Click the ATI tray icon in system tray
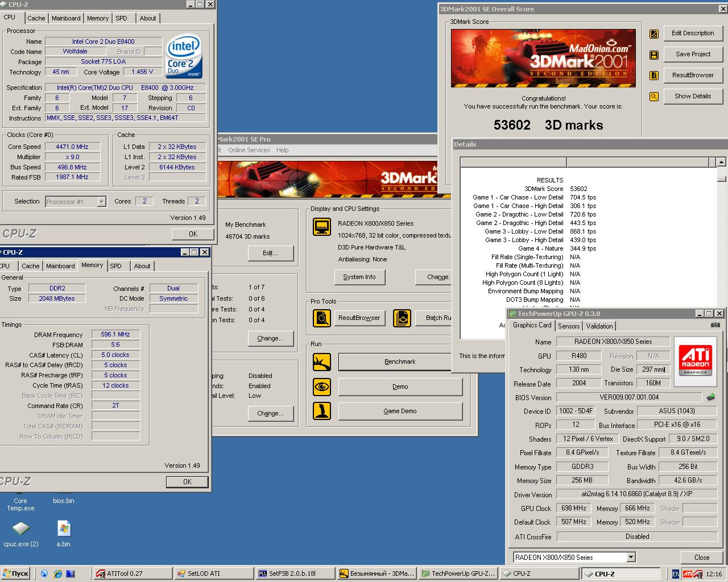 tap(688, 574)
